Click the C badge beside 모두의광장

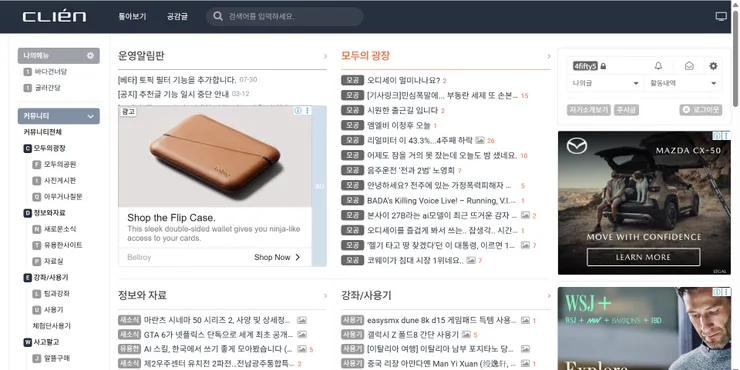[27, 148]
